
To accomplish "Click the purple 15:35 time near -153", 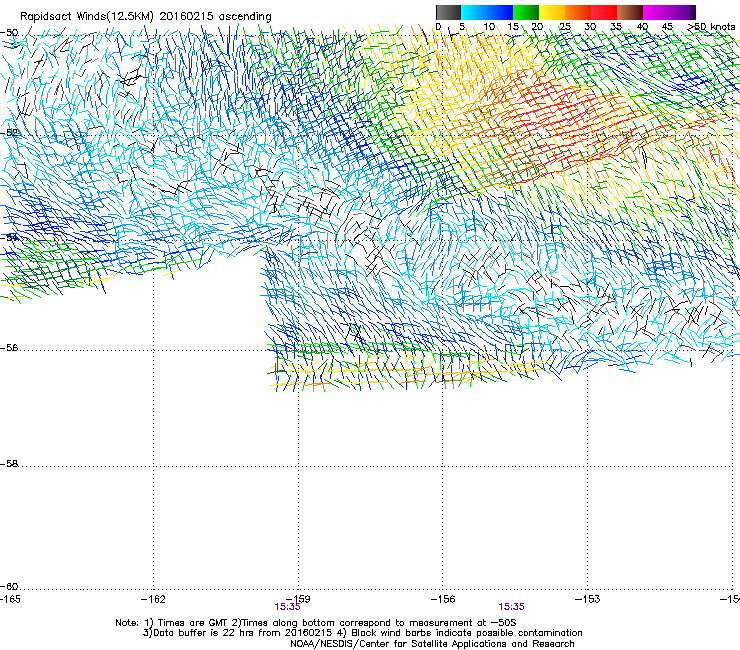I will tap(512, 607).
